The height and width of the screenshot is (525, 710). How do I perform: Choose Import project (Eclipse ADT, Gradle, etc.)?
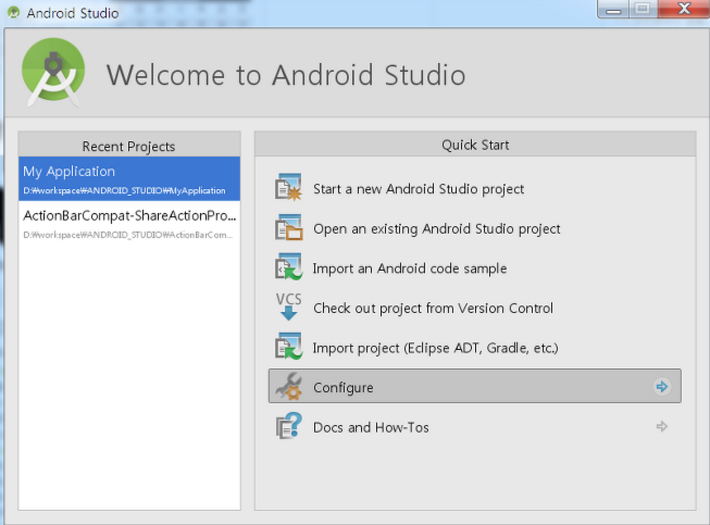(436, 348)
